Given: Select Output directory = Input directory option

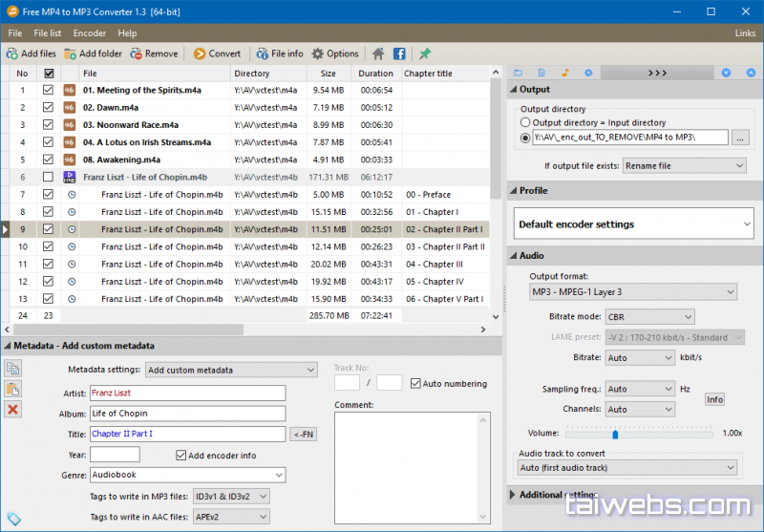Looking at the screenshot, I should click(525, 123).
